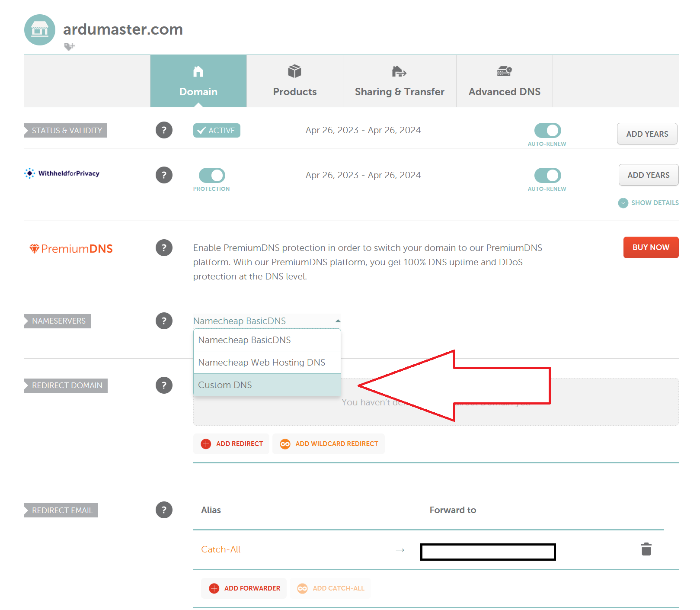Click the Advanced DNS server icon
This screenshot has width=700, height=610.
tap(505, 71)
